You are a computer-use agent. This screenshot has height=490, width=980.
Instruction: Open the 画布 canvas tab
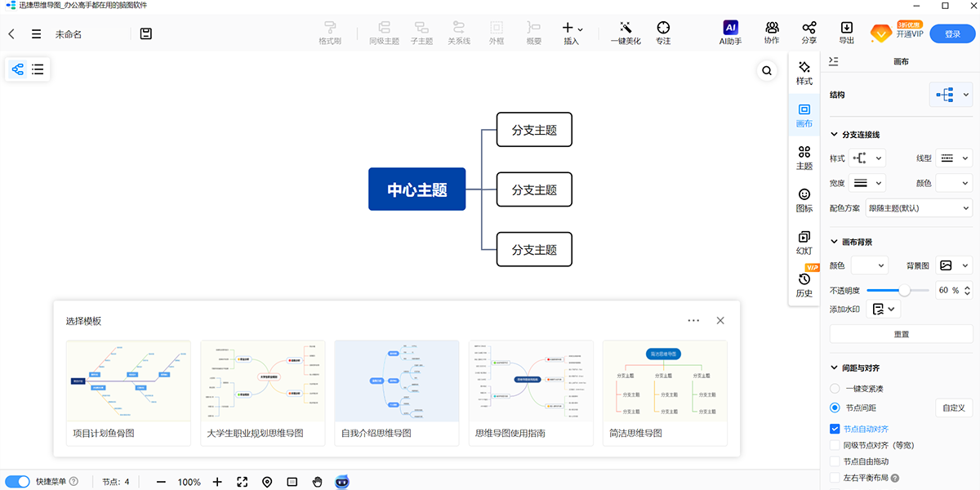click(804, 115)
